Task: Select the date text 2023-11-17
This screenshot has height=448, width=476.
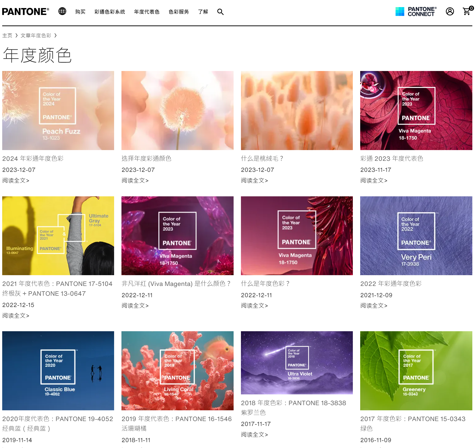Action: [x=376, y=170]
